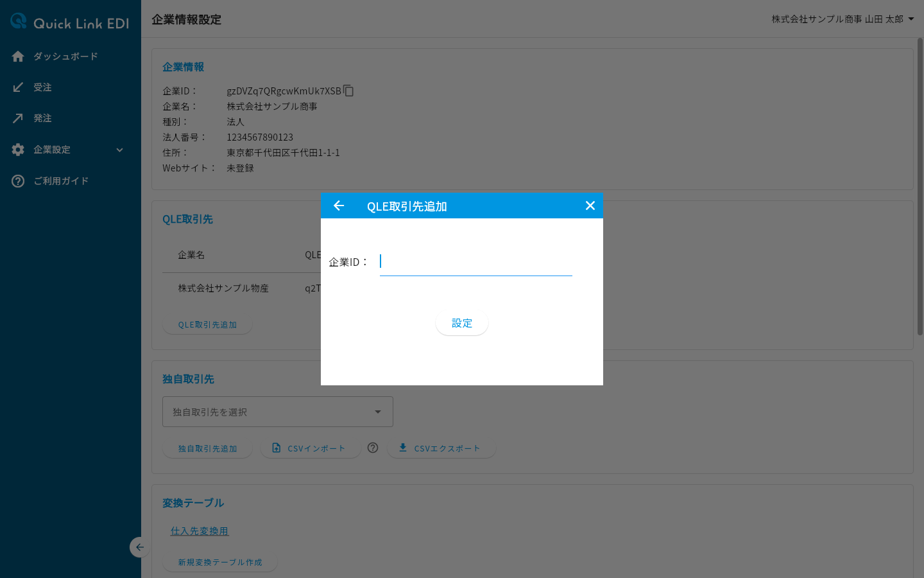The image size is (924, 578).
Task: Click the 受注 arrow icon
Action: [18, 87]
